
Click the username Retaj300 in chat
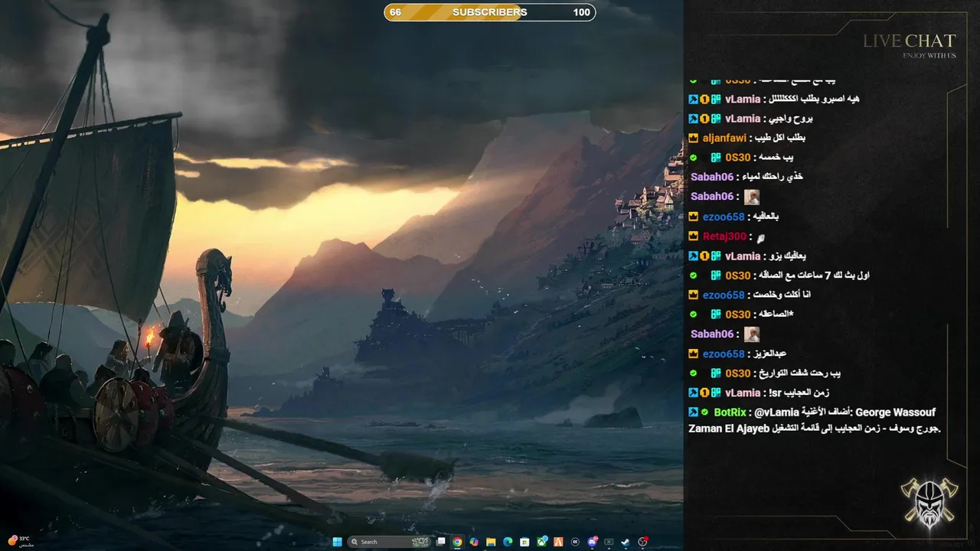point(724,236)
